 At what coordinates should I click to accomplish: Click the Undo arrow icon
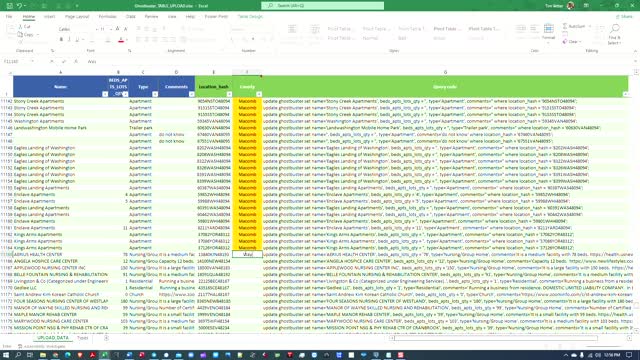click(x=19, y=6)
